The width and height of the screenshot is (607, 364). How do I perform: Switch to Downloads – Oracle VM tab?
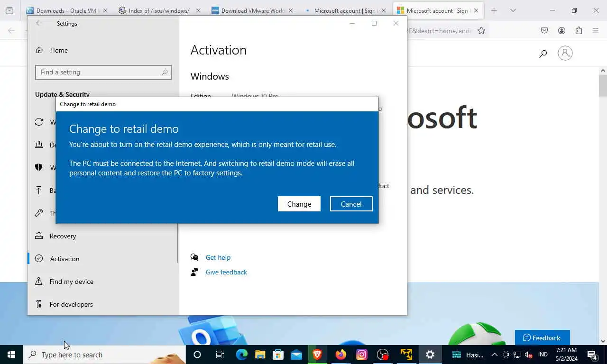pyautogui.click(x=66, y=10)
